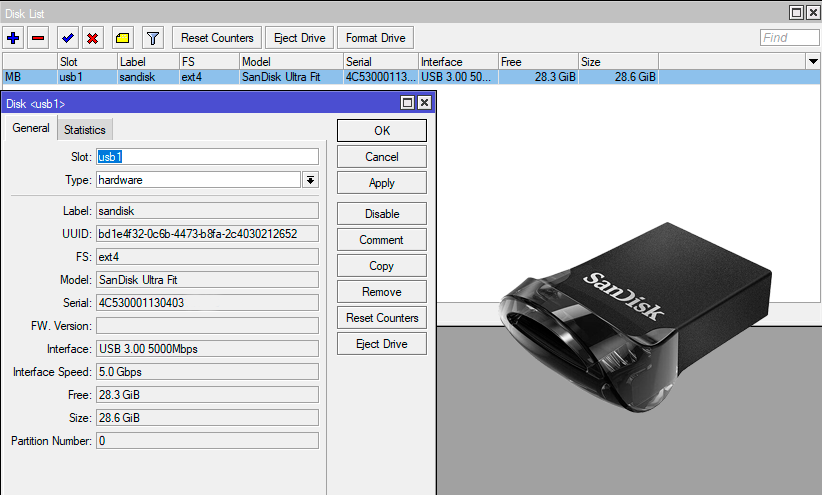Click the yellow Comment note icon

coord(123,38)
